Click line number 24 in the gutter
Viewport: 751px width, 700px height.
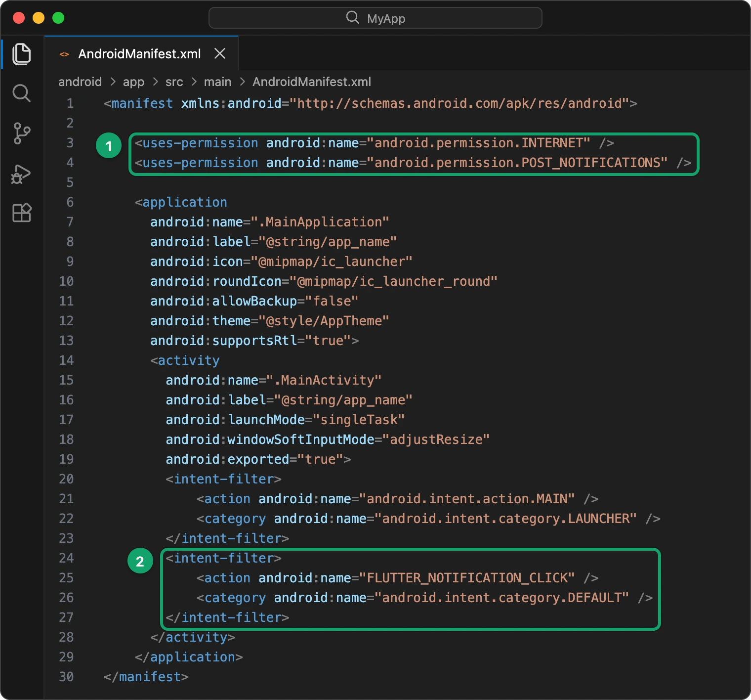(x=66, y=558)
